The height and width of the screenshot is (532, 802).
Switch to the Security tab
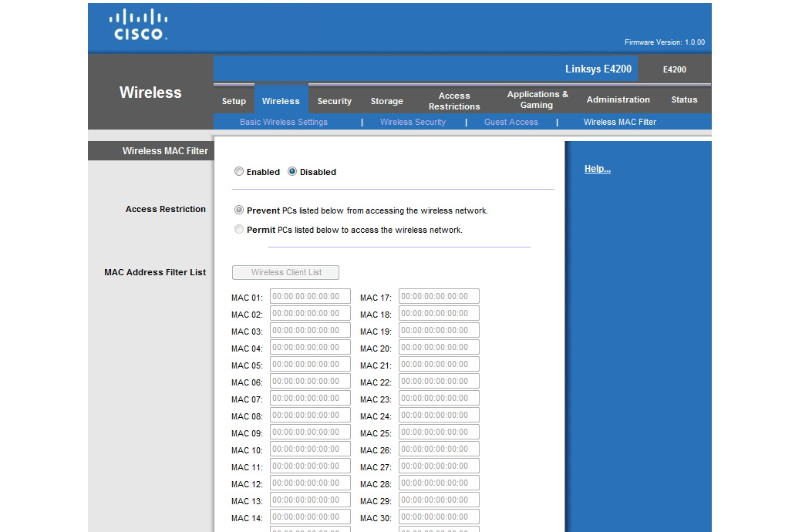pyautogui.click(x=334, y=101)
